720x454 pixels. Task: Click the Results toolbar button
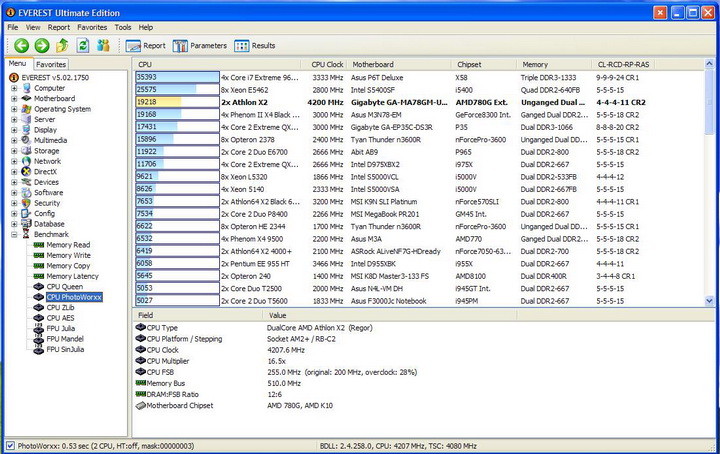[255, 46]
